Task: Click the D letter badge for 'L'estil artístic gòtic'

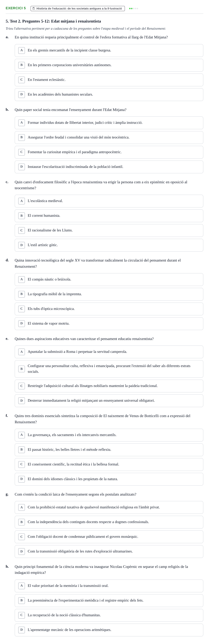Action: pos(21,245)
